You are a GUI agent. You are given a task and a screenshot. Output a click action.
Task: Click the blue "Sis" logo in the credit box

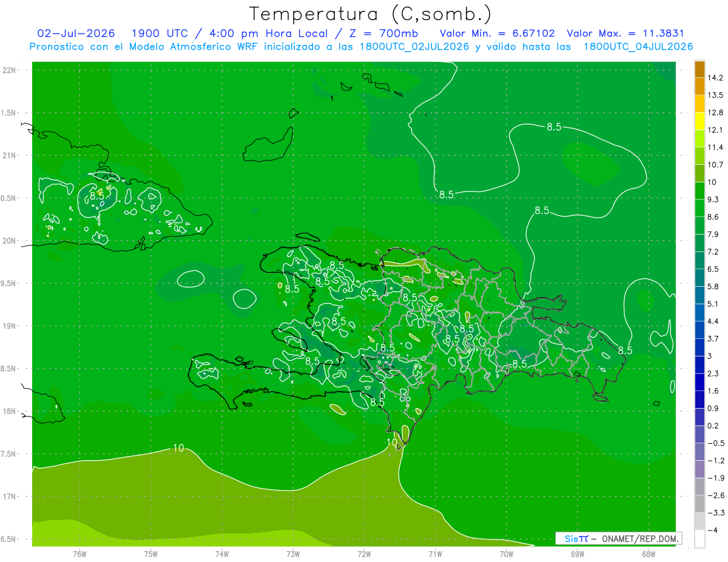coord(570,538)
